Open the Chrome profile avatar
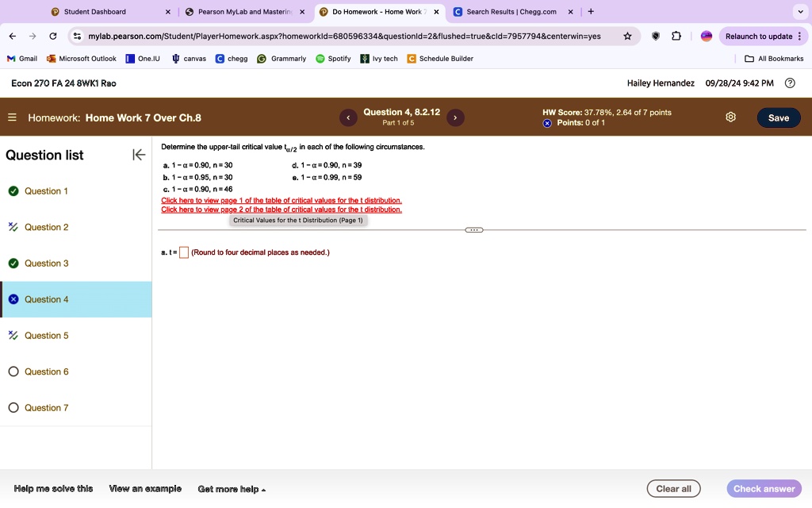The image size is (812, 508). pyautogui.click(x=707, y=37)
